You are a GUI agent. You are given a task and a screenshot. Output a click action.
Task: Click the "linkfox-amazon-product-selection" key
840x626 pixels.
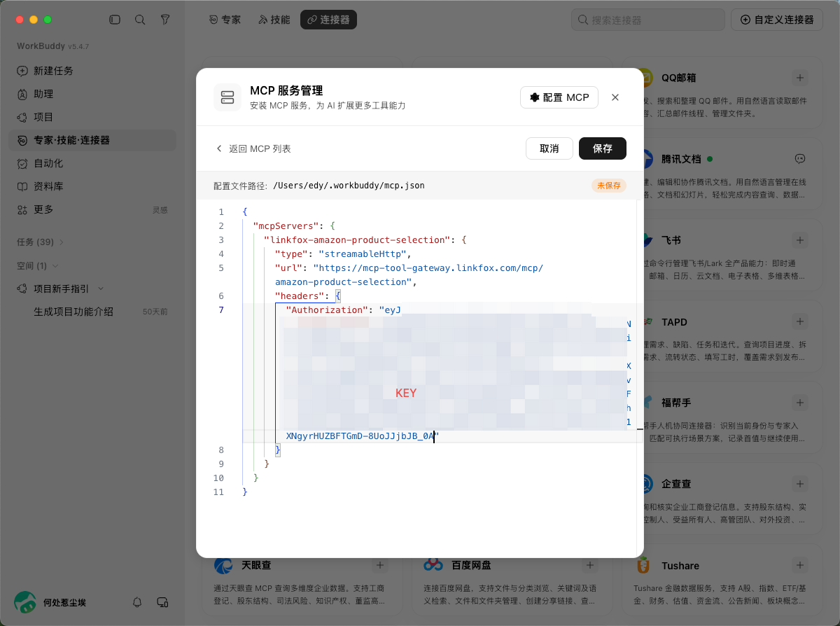(x=356, y=239)
